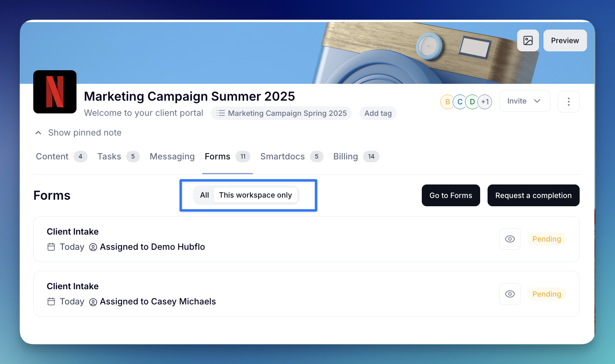615x364 pixels.
Task: Expand the pinned note chevron
Action: point(38,133)
